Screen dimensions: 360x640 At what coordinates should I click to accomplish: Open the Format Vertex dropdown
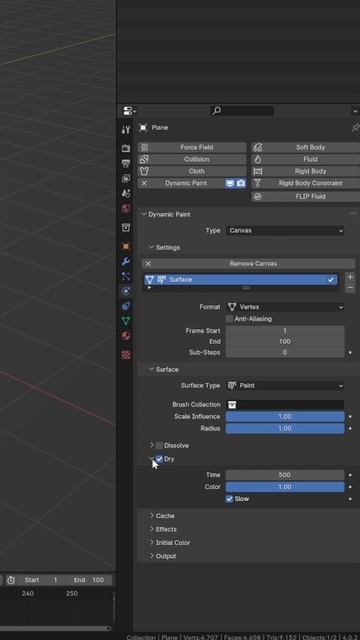click(x=285, y=307)
